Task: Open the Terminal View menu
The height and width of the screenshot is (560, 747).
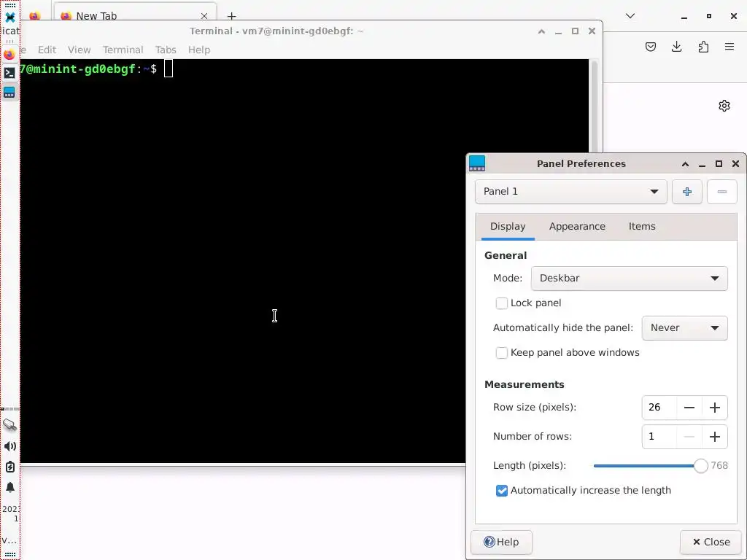Action: coord(79,50)
